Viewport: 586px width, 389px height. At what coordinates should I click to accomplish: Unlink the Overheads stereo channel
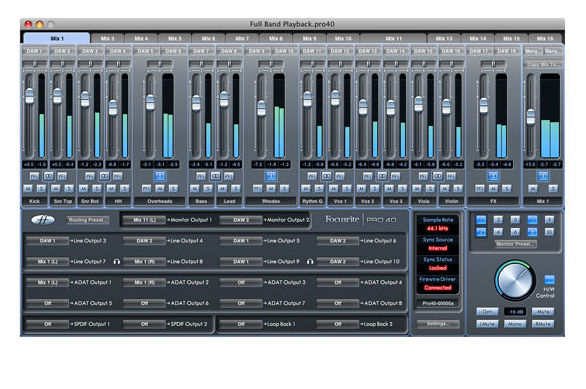click(x=160, y=176)
